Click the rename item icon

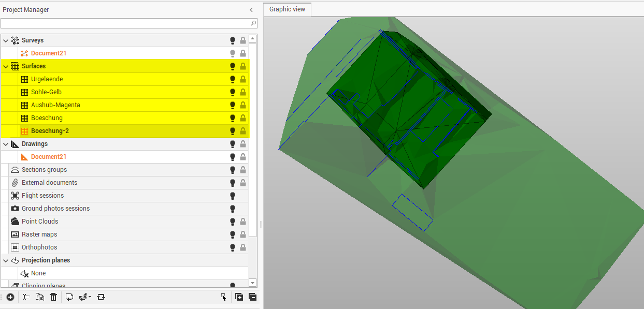[26, 297]
